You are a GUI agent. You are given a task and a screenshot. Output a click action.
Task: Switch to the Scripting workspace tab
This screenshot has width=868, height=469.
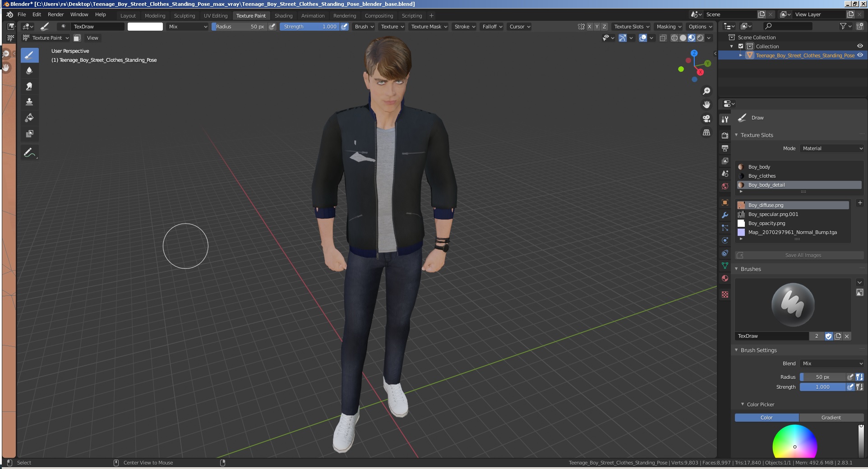(x=412, y=15)
